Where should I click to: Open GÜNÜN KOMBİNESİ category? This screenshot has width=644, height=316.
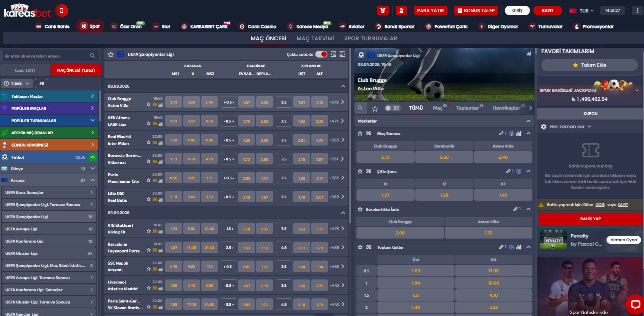(x=49, y=145)
